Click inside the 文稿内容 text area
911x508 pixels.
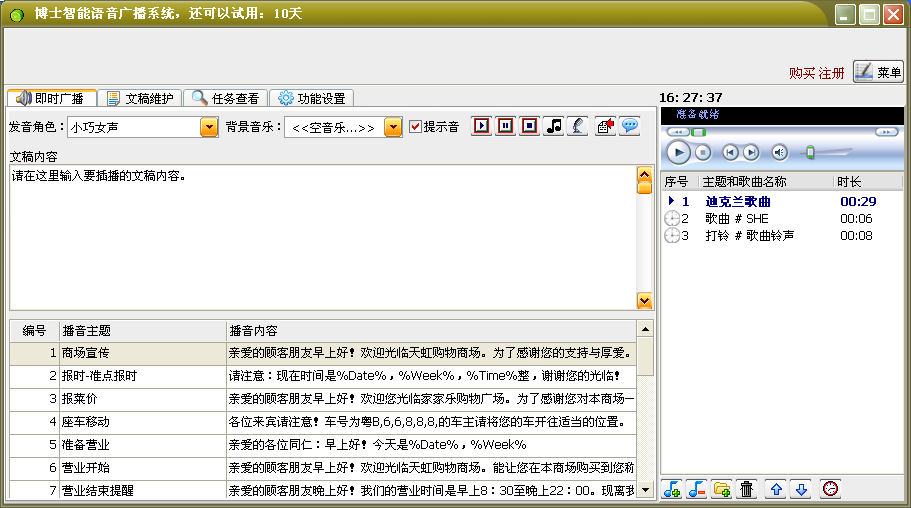[323, 238]
